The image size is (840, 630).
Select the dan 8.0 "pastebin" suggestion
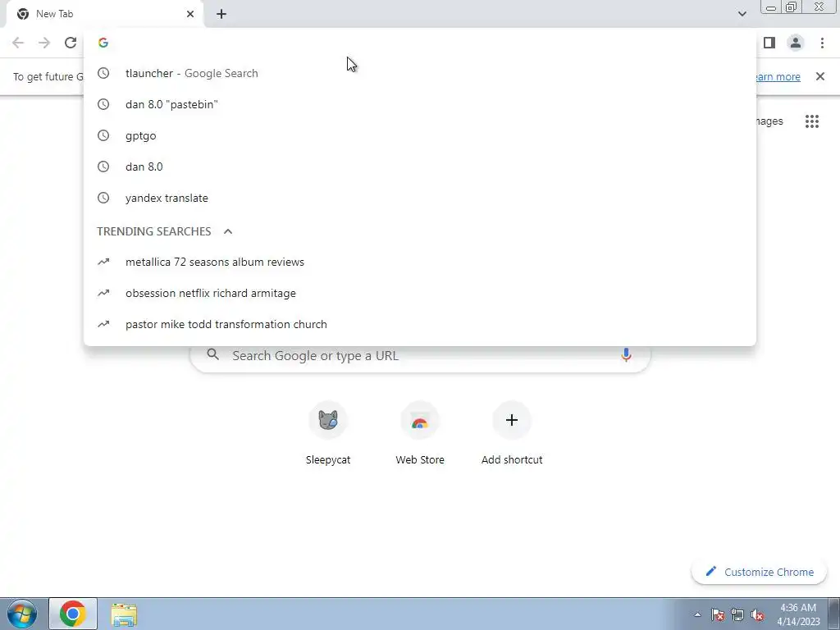click(x=420, y=104)
